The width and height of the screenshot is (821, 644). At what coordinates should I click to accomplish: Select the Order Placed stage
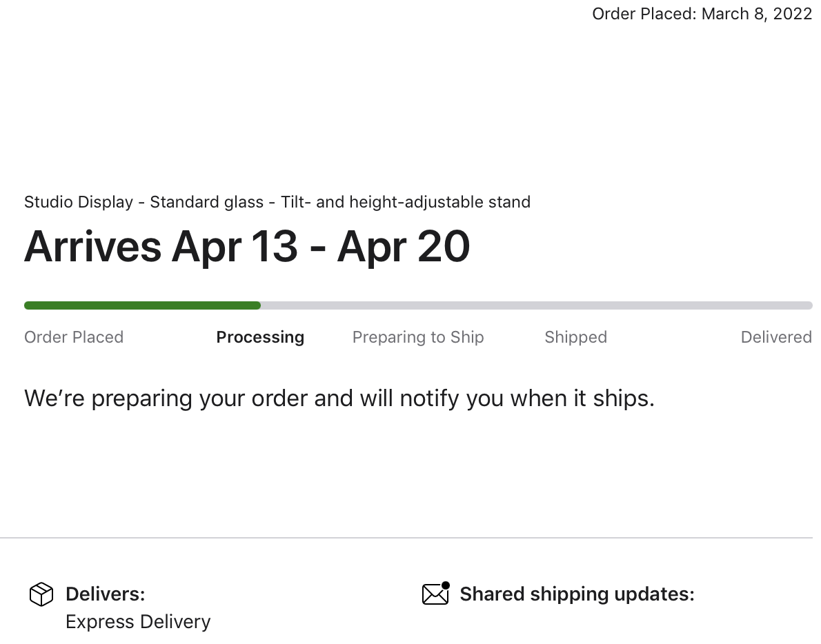[x=74, y=337]
